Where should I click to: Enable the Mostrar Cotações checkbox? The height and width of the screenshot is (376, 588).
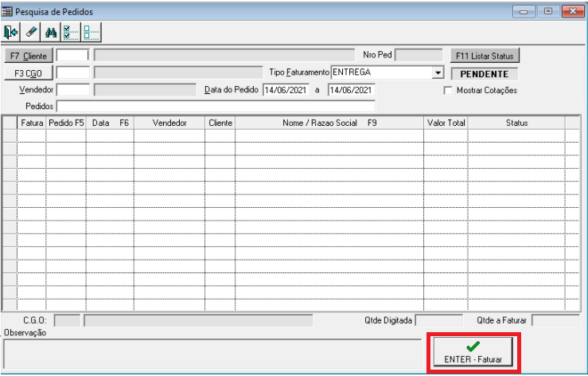(448, 91)
